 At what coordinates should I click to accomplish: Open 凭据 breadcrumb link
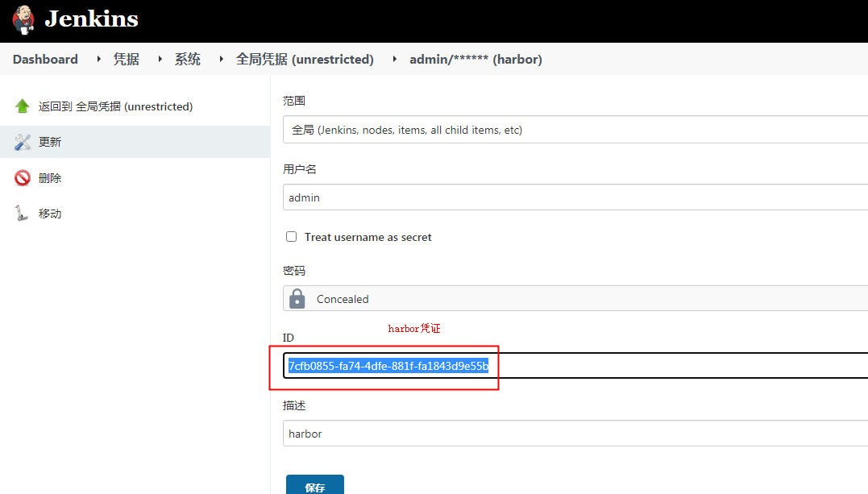(x=127, y=60)
